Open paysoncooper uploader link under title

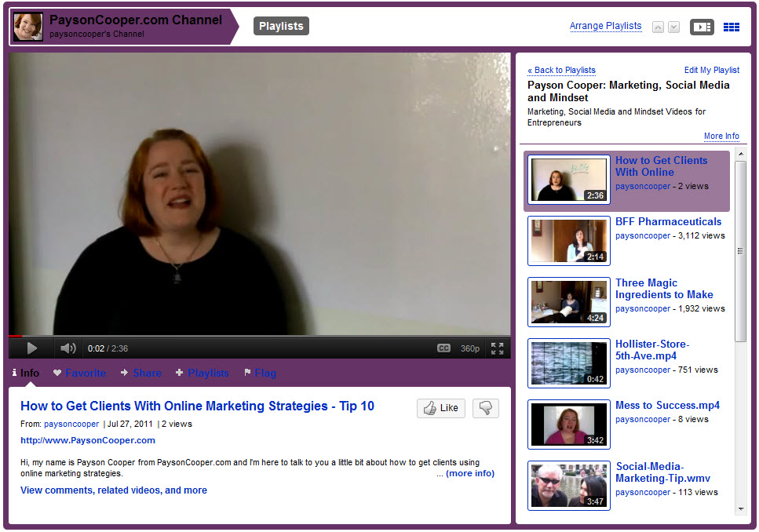point(71,424)
